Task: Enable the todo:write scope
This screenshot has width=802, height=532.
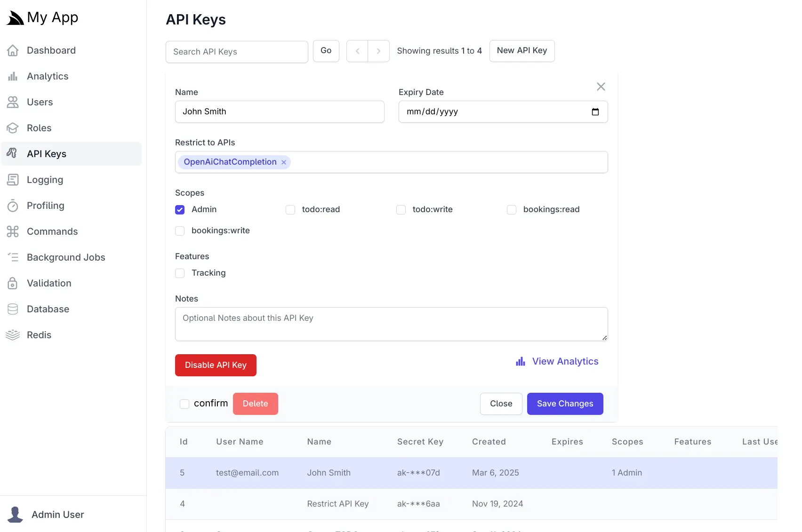Action: point(401,210)
